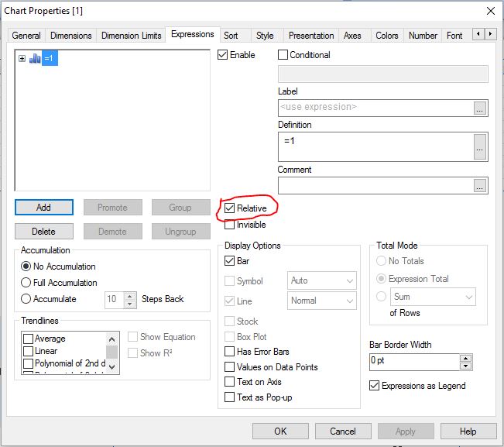The width and height of the screenshot is (504, 447).
Task: Click inside the Definition text field
Action: coord(375,146)
